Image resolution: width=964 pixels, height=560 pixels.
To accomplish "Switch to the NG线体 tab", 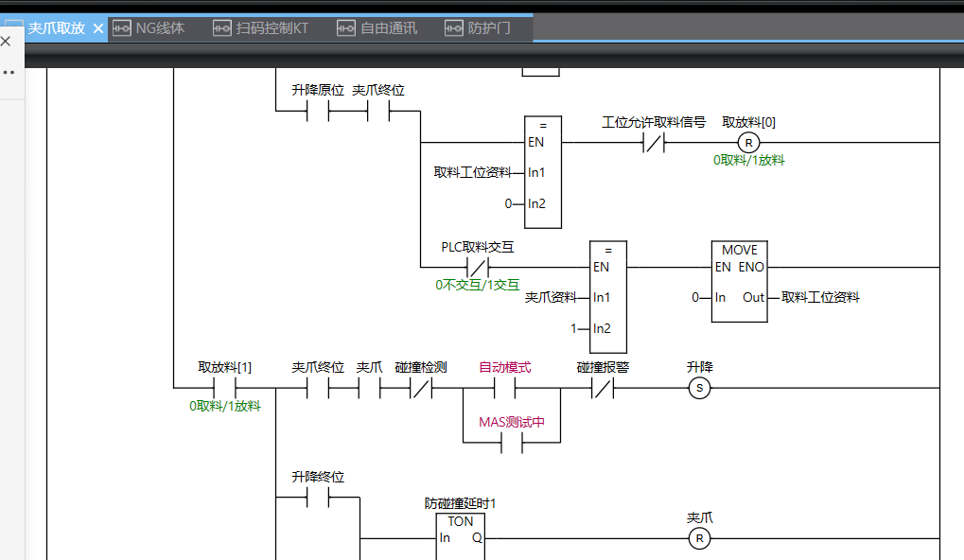I will [x=149, y=28].
